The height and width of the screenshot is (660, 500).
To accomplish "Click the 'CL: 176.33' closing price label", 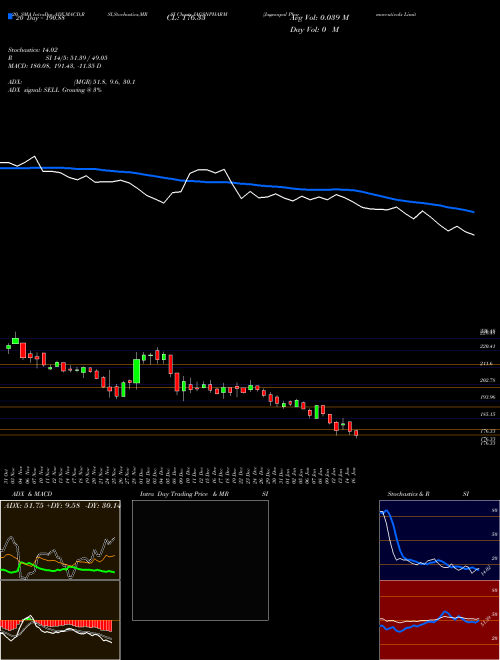I will tap(186, 18).
